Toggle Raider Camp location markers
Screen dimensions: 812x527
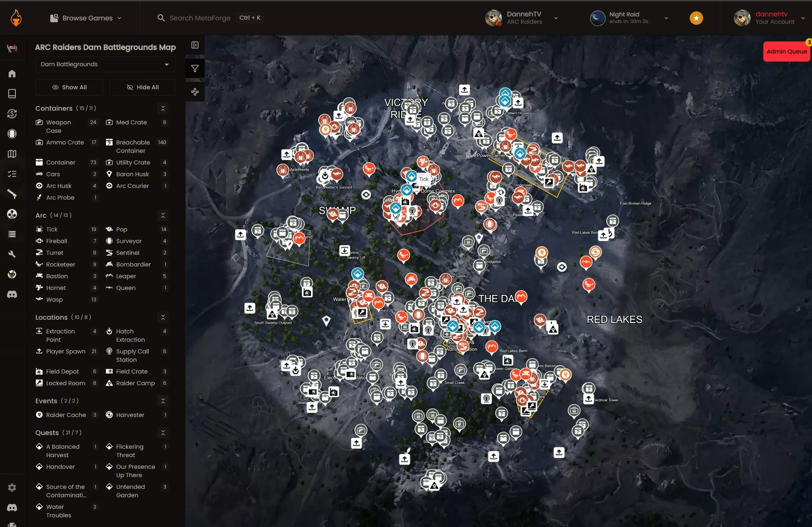tap(135, 383)
